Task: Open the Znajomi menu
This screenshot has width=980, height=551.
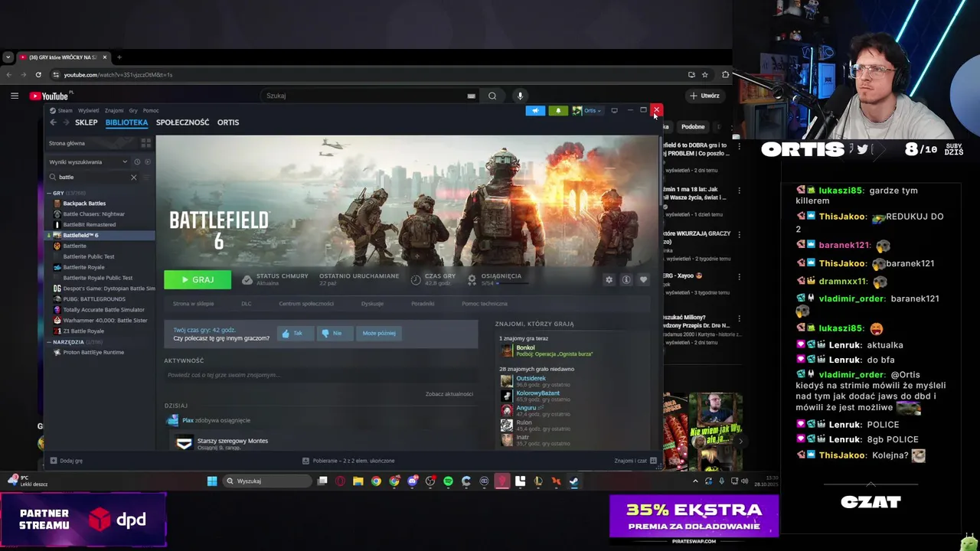Action: point(114,110)
